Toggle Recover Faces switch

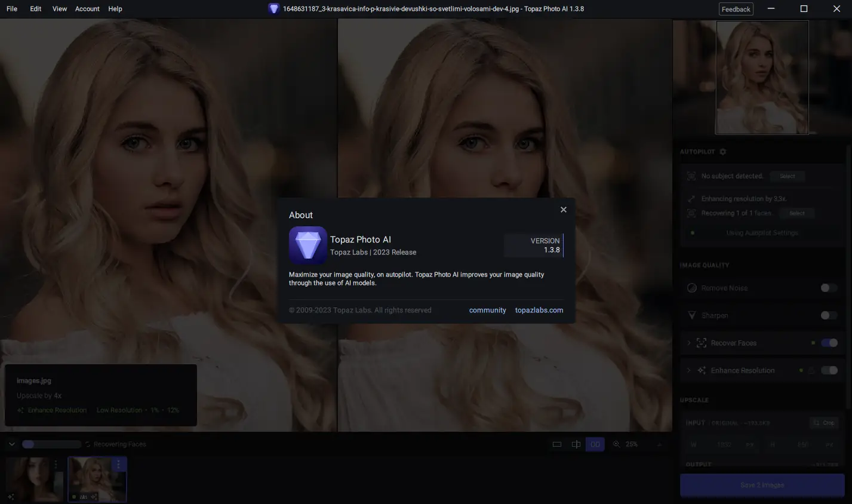[829, 343]
